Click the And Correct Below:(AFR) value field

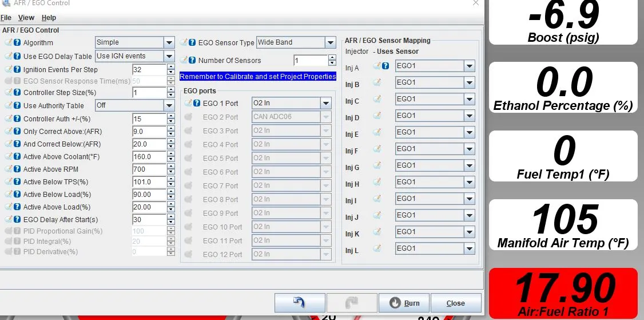pos(149,144)
